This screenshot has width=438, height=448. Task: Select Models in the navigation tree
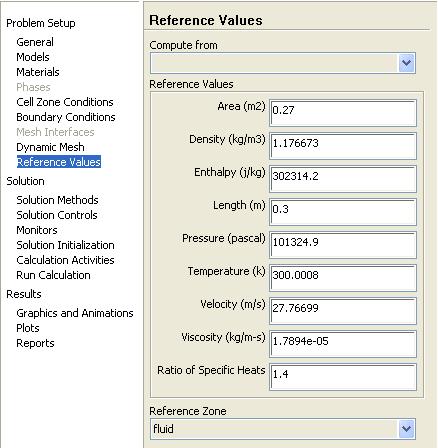(x=33, y=57)
